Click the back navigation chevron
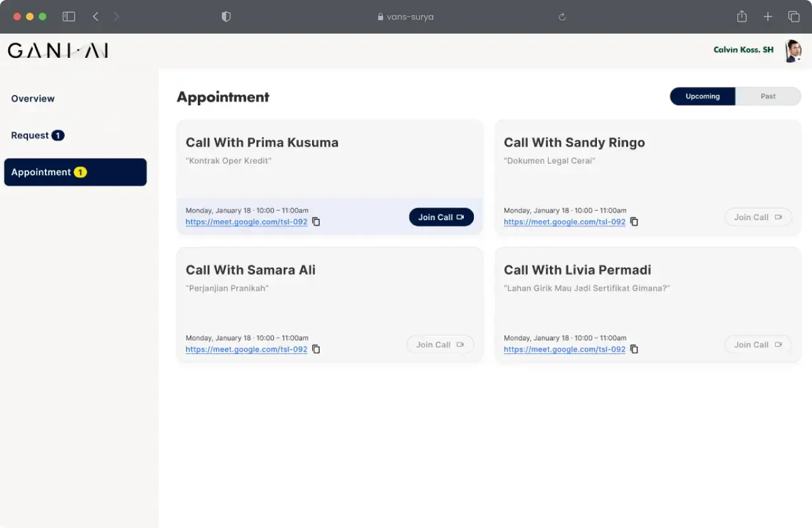 coord(95,16)
